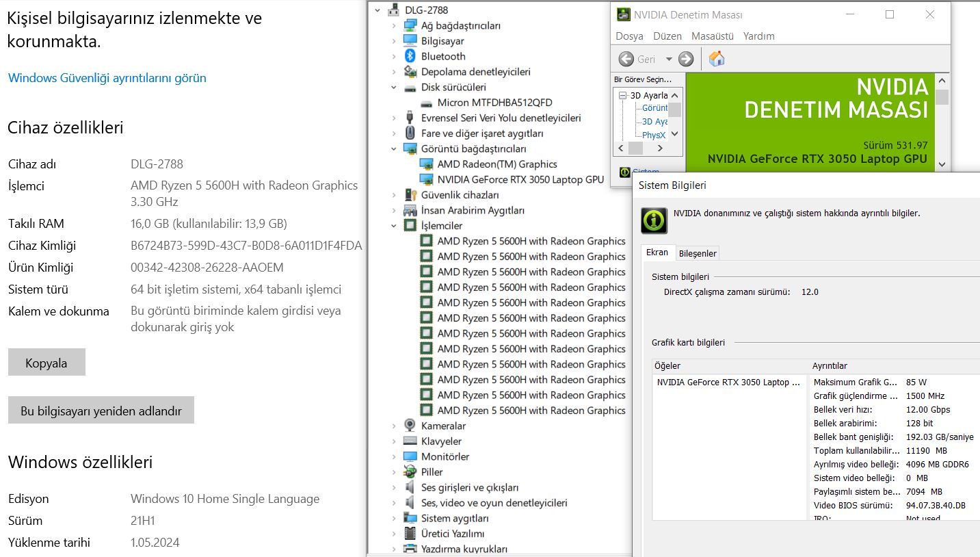Select the Ekran tab
The image size is (980, 557).
click(x=657, y=252)
